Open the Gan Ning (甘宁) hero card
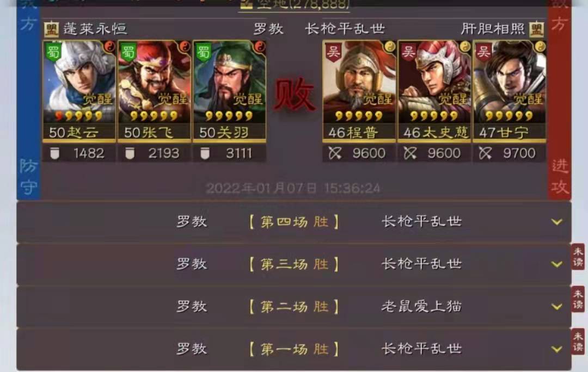 click(509, 91)
